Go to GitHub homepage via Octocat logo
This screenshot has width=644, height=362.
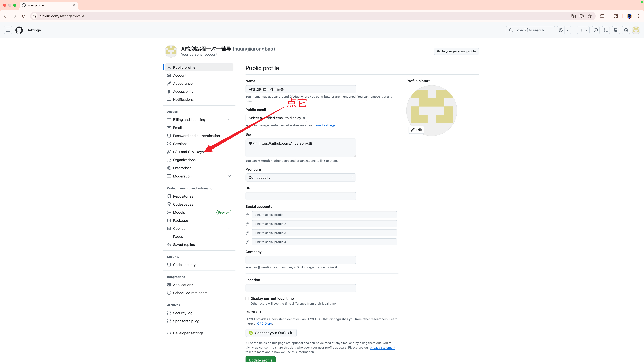point(19,30)
